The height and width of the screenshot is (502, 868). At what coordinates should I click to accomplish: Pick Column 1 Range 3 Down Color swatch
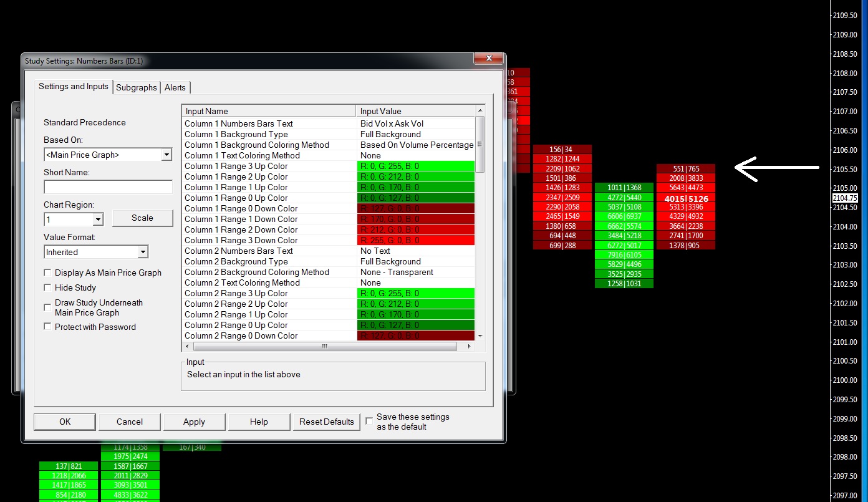(x=416, y=240)
